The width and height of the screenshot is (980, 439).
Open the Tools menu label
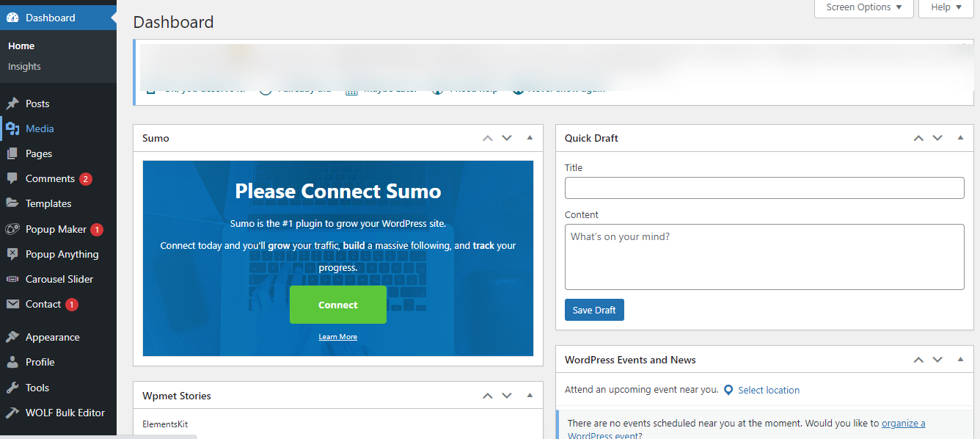[37, 388]
